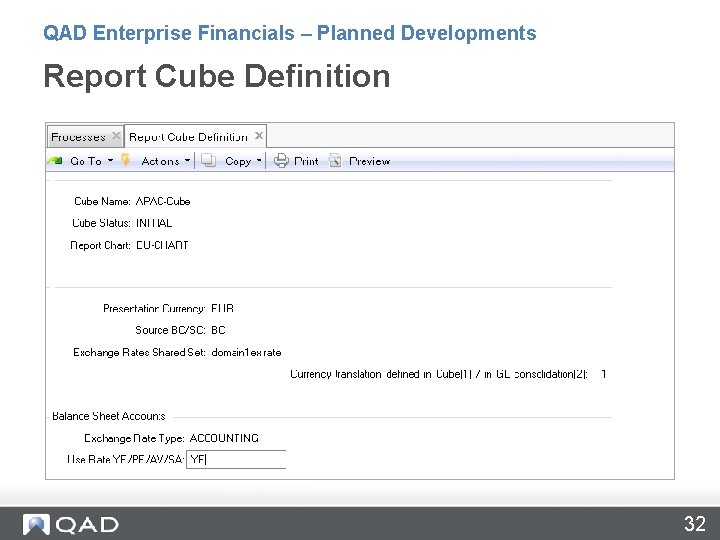Viewport: 720px width, 540px height.
Task: Click the Exchange Rates Shared Set label
Action: (139, 353)
